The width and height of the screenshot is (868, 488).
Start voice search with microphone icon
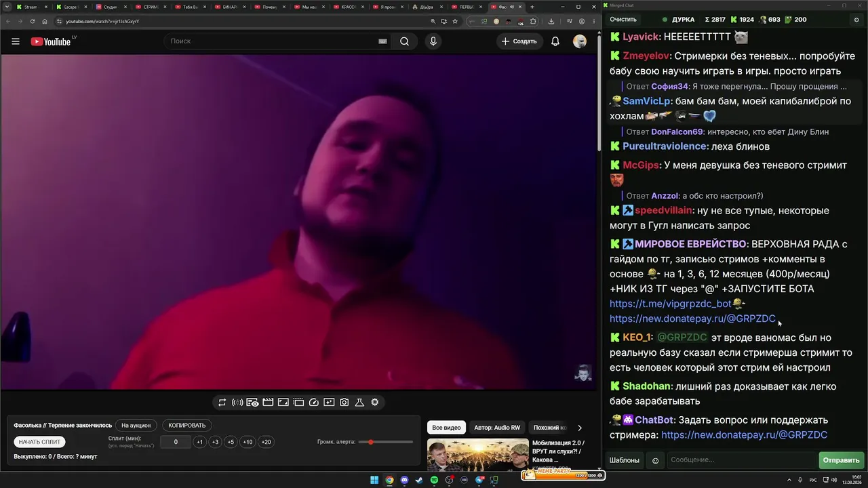pyautogui.click(x=433, y=41)
